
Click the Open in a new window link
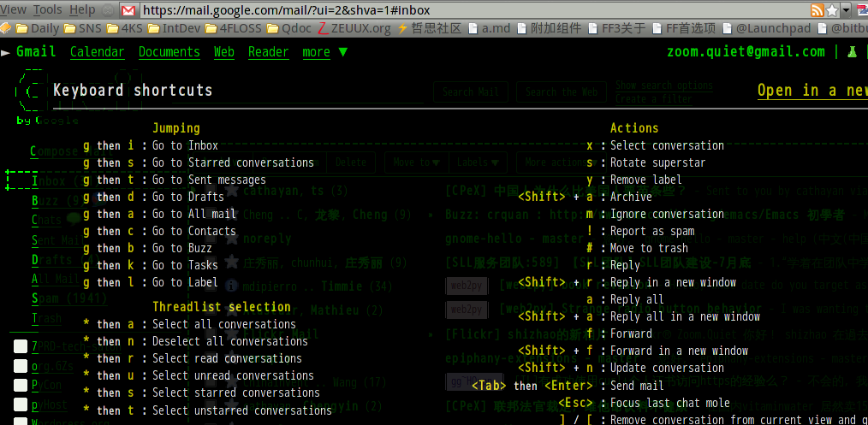tap(812, 90)
